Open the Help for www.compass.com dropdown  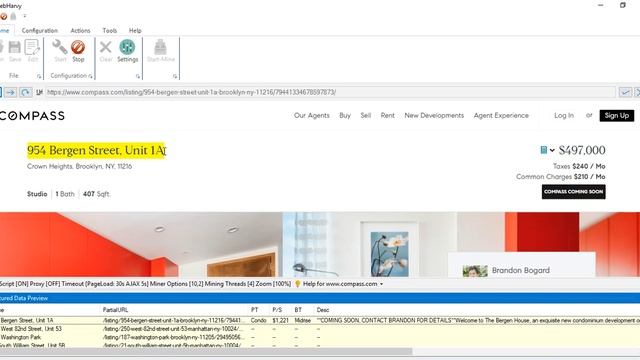(x=382, y=284)
